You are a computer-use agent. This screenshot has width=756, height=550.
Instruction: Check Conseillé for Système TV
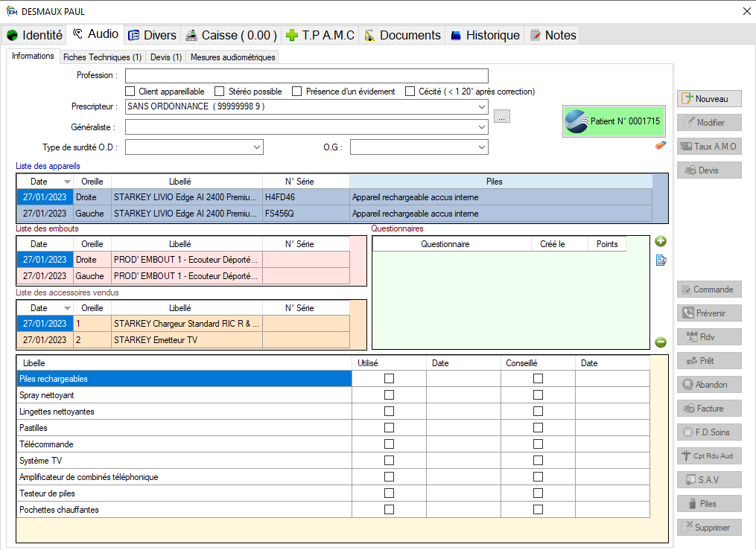point(538,461)
